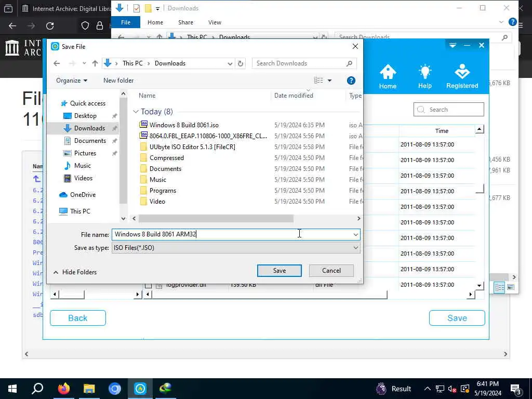This screenshot has width=532, height=399.
Task: Expand the address bar path dropdown
Action: 230,63
